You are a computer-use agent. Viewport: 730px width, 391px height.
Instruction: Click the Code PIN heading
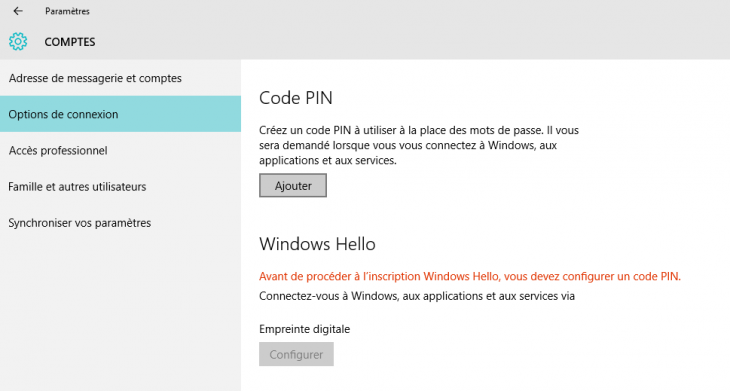coord(296,98)
